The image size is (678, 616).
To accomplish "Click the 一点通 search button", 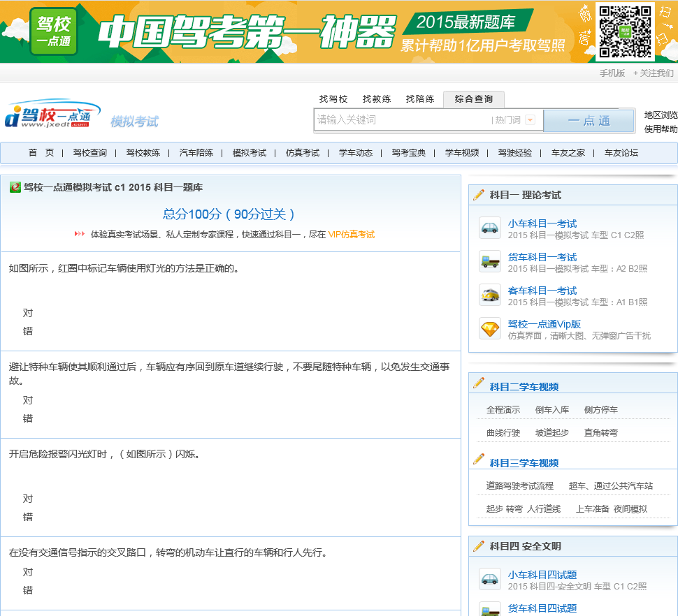I will pyautogui.click(x=589, y=121).
